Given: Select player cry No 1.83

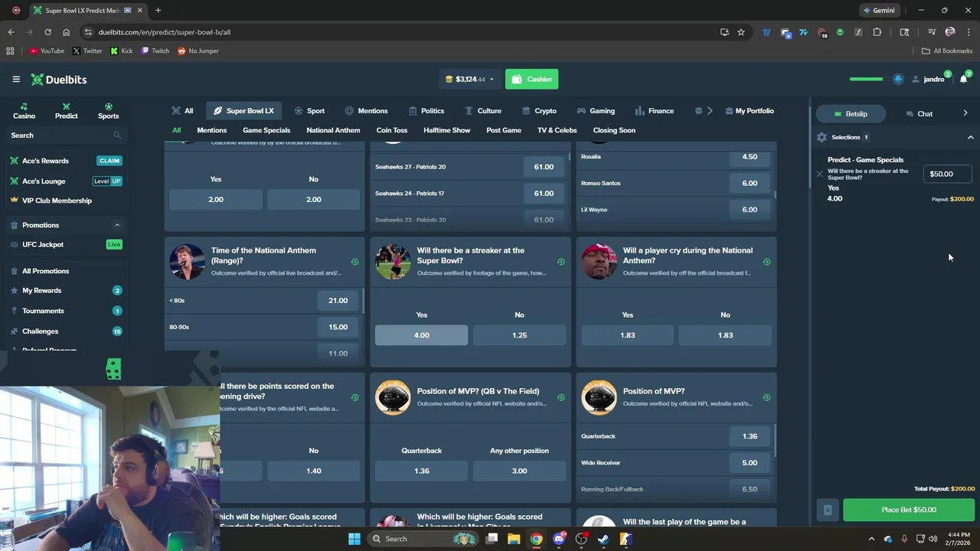Looking at the screenshot, I should point(725,335).
